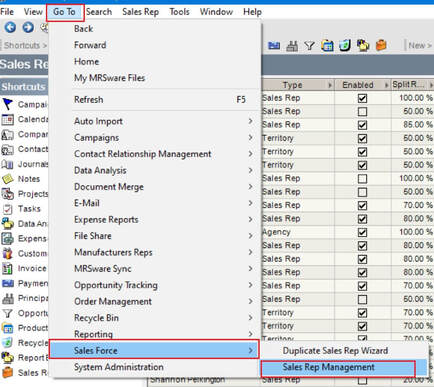Image resolution: width=434 pixels, height=387 pixels.
Task: Open Campaigns shortcut with flag icon
Action: 25,104
